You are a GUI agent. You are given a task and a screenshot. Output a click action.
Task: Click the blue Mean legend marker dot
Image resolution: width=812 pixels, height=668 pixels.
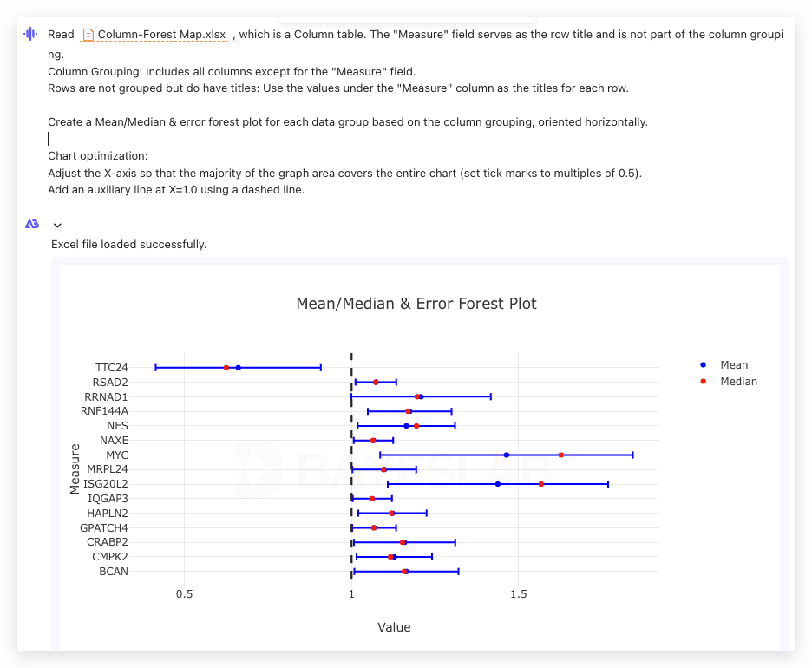coord(704,365)
